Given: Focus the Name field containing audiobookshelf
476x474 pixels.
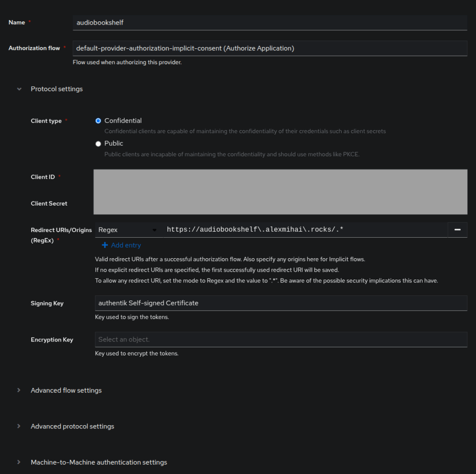Looking at the screenshot, I should [270, 23].
